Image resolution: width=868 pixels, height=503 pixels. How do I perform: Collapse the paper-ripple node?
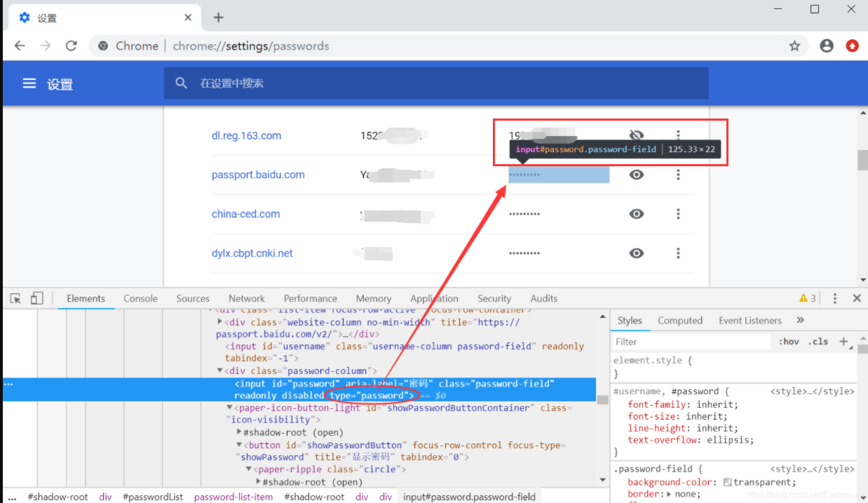tap(249, 469)
